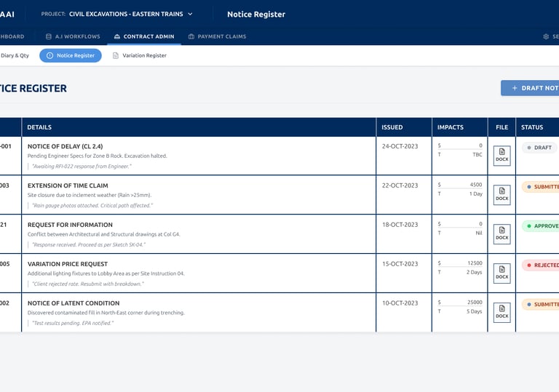Click project name 'Civil Excavations - Eastern Trains'

126,14
